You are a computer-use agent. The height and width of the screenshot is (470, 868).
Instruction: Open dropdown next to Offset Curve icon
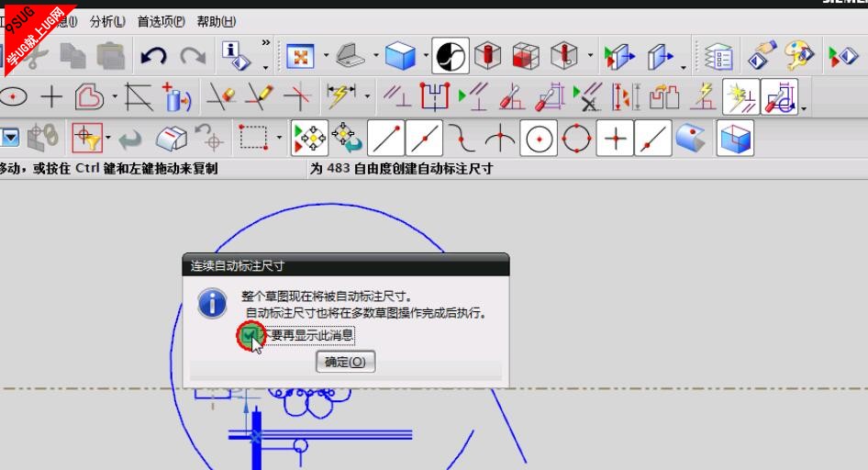tap(115, 97)
